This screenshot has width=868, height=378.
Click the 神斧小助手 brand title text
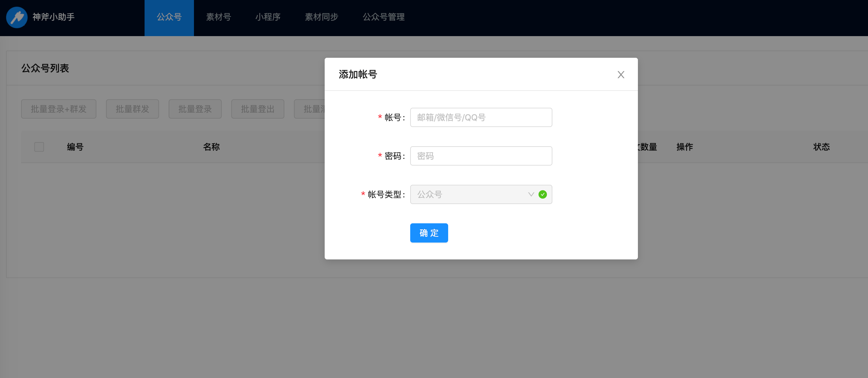[x=53, y=17]
